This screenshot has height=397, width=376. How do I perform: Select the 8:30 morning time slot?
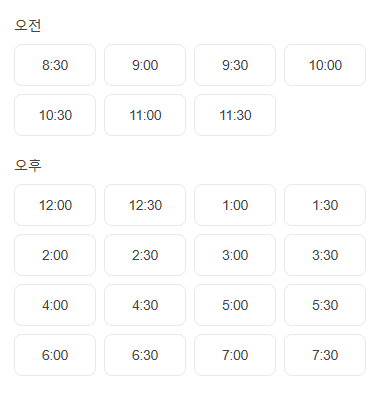tap(55, 65)
